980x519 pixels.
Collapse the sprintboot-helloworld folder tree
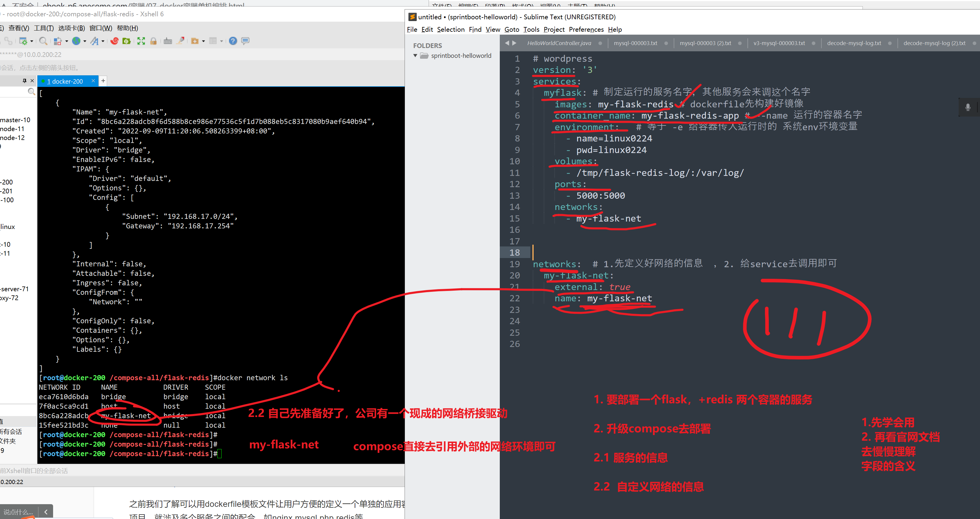[415, 55]
